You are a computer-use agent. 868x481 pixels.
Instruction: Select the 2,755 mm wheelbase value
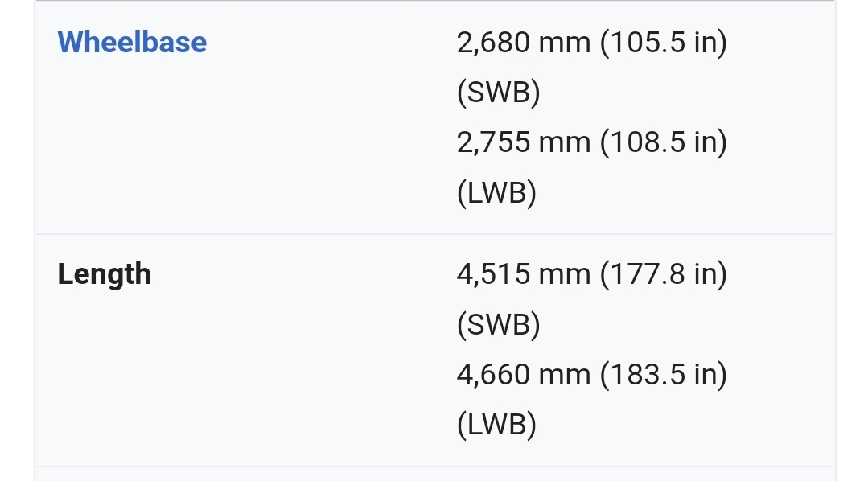(524, 143)
